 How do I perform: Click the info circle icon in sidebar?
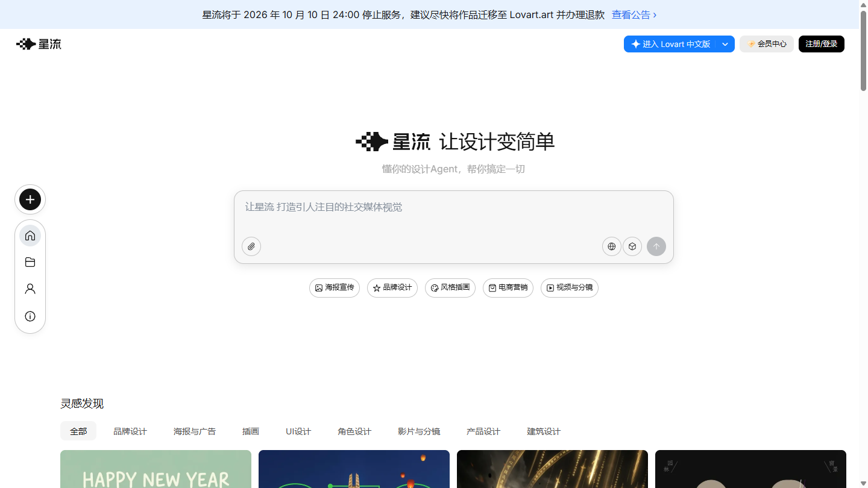30,316
